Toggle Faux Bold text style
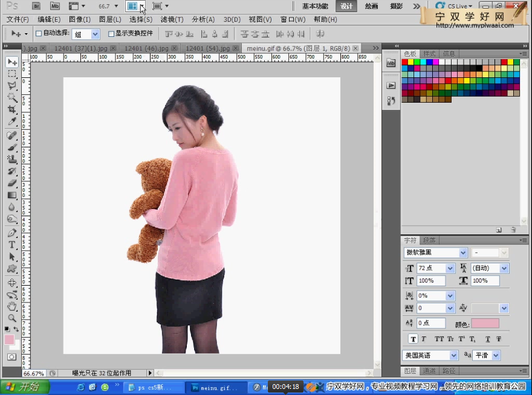This screenshot has height=395, width=532. 414,339
